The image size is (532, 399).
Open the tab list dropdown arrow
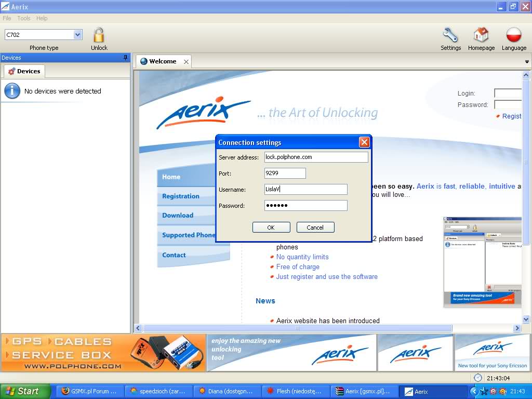click(x=527, y=62)
